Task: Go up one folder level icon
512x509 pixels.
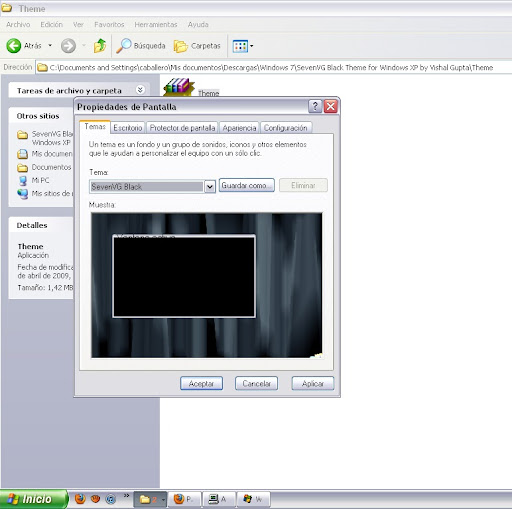Action: (100, 46)
